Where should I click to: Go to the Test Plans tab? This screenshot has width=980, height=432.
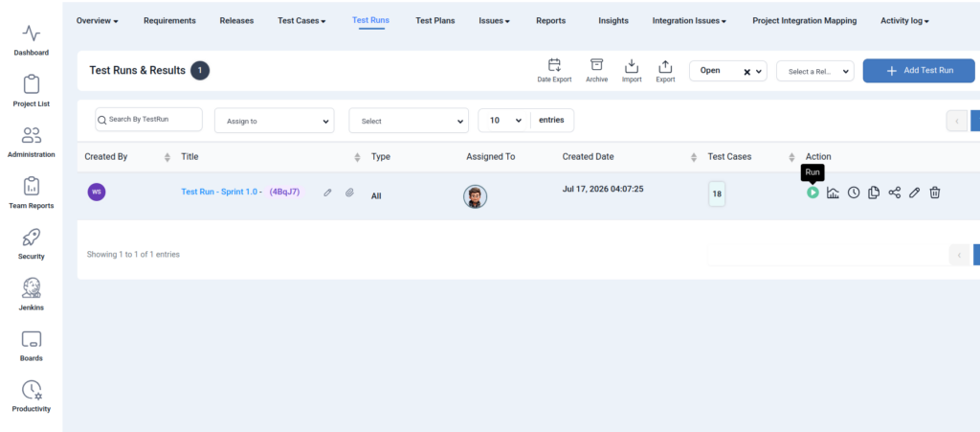click(435, 21)
